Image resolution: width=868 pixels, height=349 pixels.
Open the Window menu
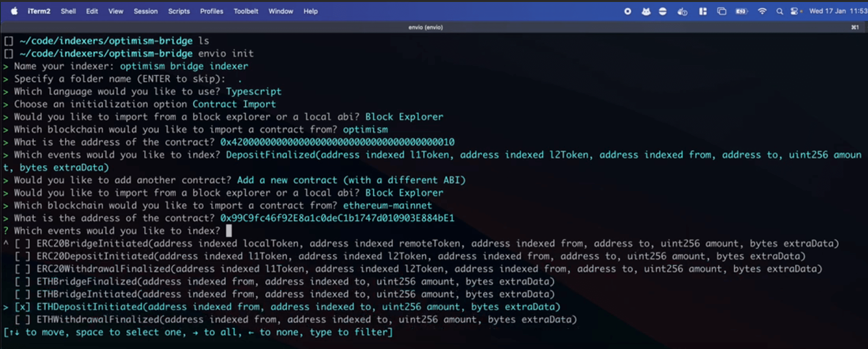pos(281,11)
